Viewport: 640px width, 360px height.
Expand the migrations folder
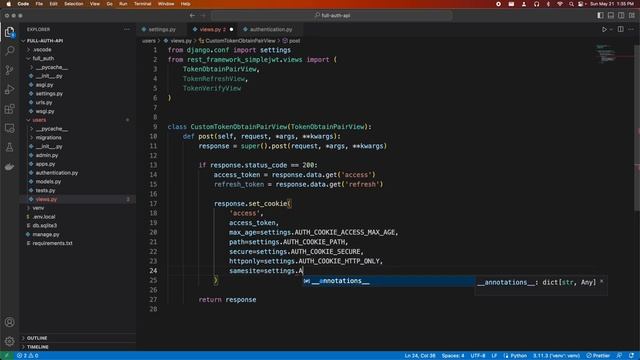[49, 138]
